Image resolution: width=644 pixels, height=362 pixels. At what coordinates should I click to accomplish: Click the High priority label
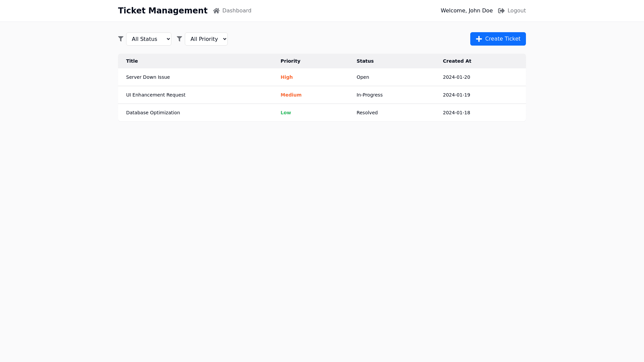click(286, 77)
